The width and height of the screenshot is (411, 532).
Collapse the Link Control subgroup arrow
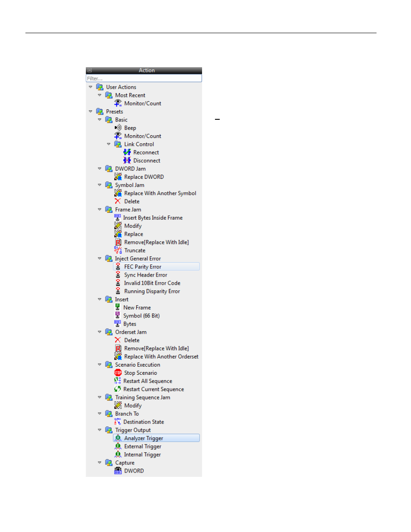tap(109, 144)
